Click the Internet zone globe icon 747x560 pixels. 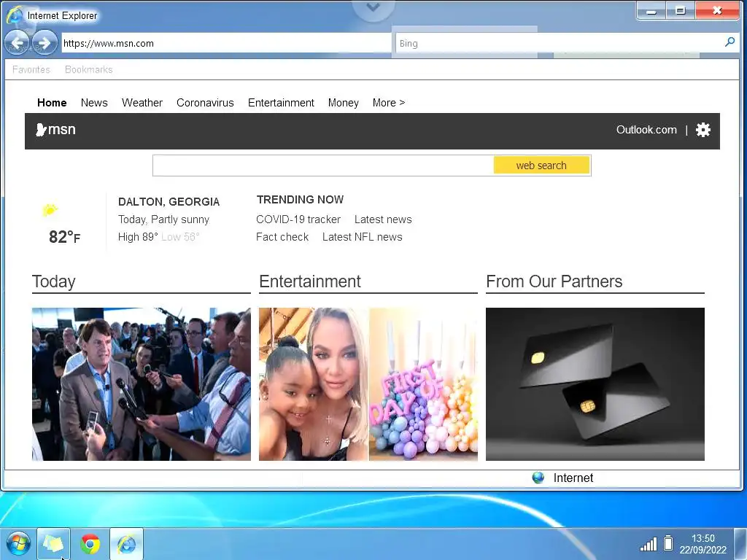538,478
